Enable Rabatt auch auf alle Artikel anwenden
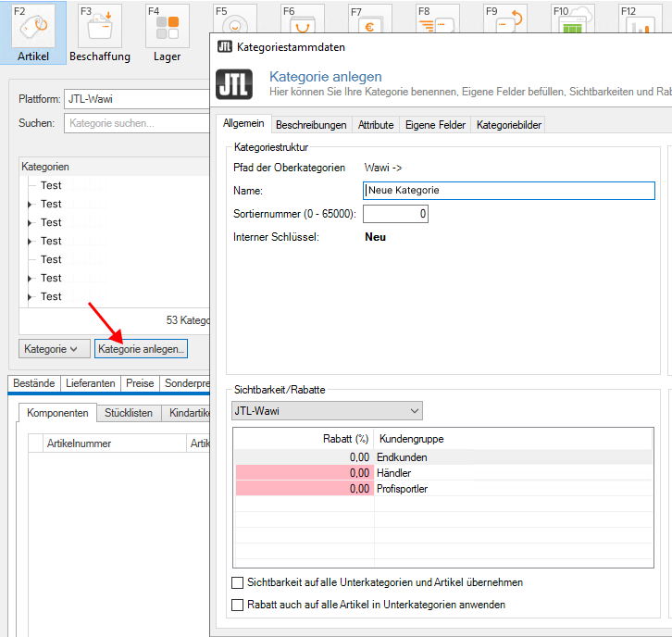 tap(237, 605)
